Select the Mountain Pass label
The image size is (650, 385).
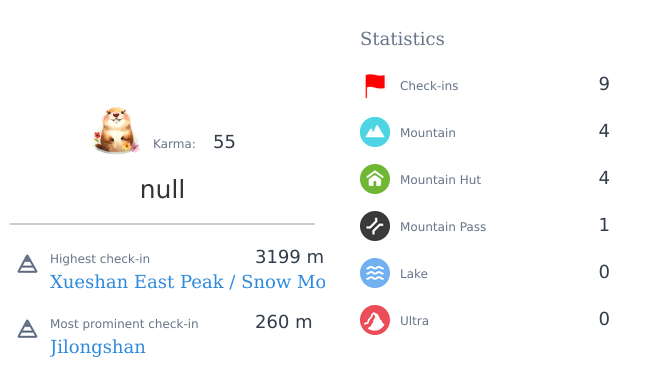pyautogui.click(x=443, y=227)
